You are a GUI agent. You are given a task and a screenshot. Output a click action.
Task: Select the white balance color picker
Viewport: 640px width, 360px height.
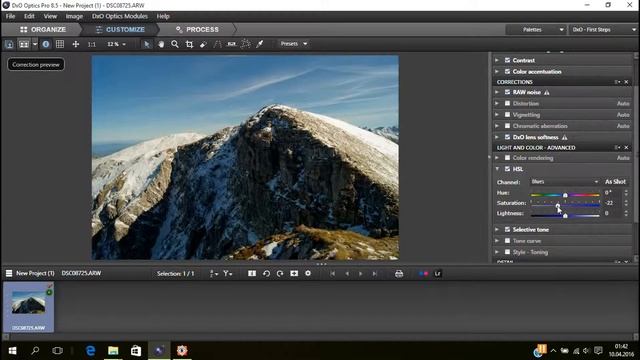[260, 44]
